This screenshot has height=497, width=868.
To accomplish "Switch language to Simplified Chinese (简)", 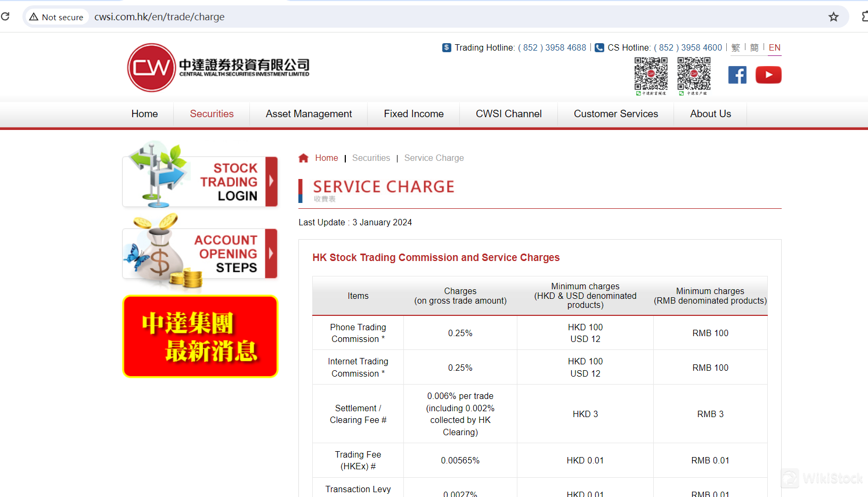I will [755, 47].
